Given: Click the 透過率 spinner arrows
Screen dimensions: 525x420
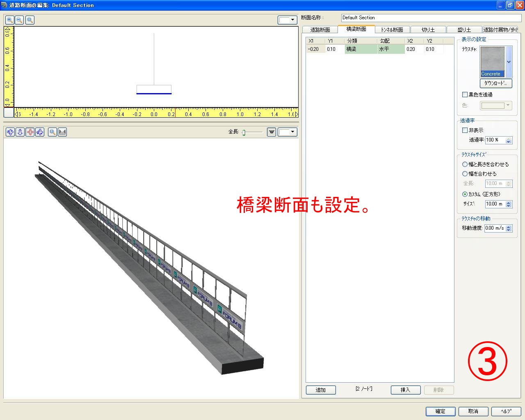Looking at the screenshot, I should [x=509, y=140].
